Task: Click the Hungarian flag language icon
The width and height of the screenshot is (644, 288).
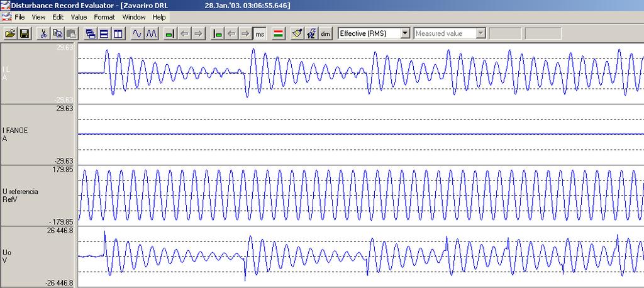Action: coord(279,34)
